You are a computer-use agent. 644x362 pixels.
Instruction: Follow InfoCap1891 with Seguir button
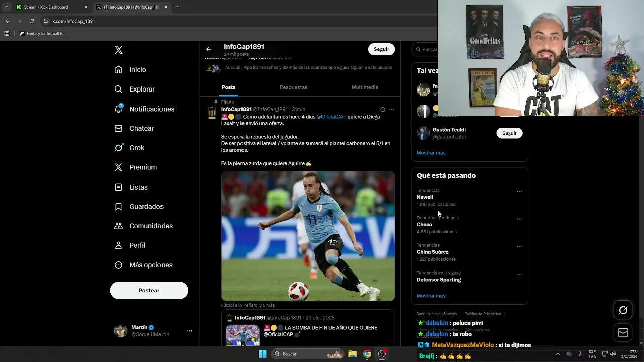click(x=381, y=49)
